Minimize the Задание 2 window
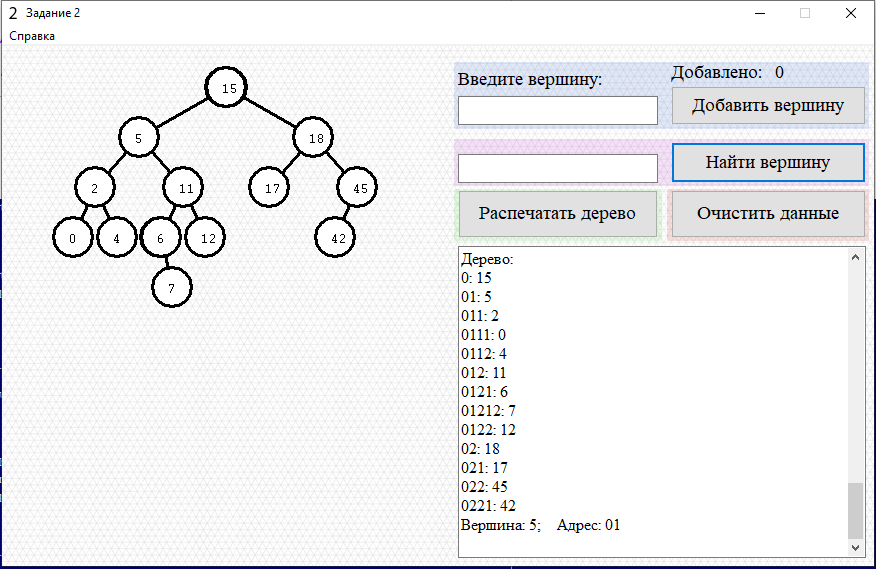Screen dimensions: 876x569 click(x=760, y=13)
